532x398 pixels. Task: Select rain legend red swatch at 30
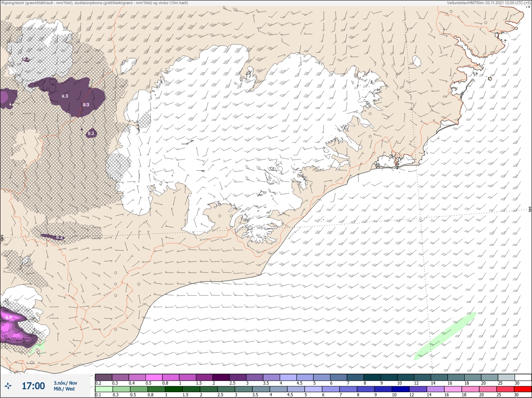522,389
